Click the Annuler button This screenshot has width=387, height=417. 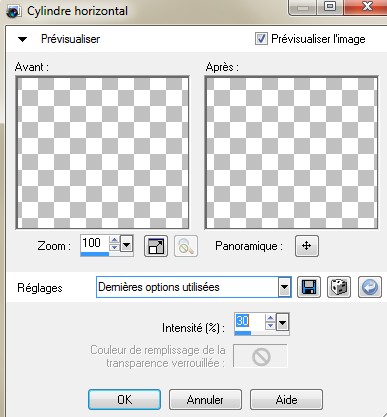tap(205, 399)
